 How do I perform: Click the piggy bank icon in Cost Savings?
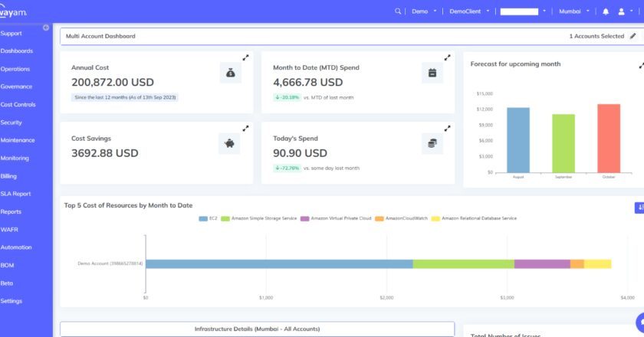229,143
